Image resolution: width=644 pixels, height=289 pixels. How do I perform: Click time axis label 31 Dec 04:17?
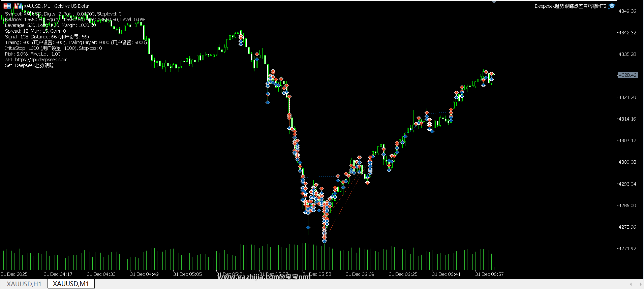tap(58, 274)
